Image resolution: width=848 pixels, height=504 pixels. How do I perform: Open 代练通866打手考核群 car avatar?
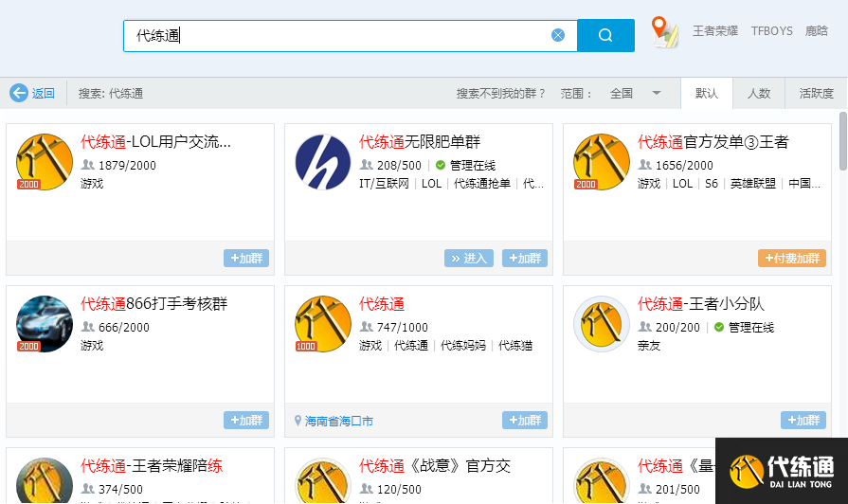point(45,324)
